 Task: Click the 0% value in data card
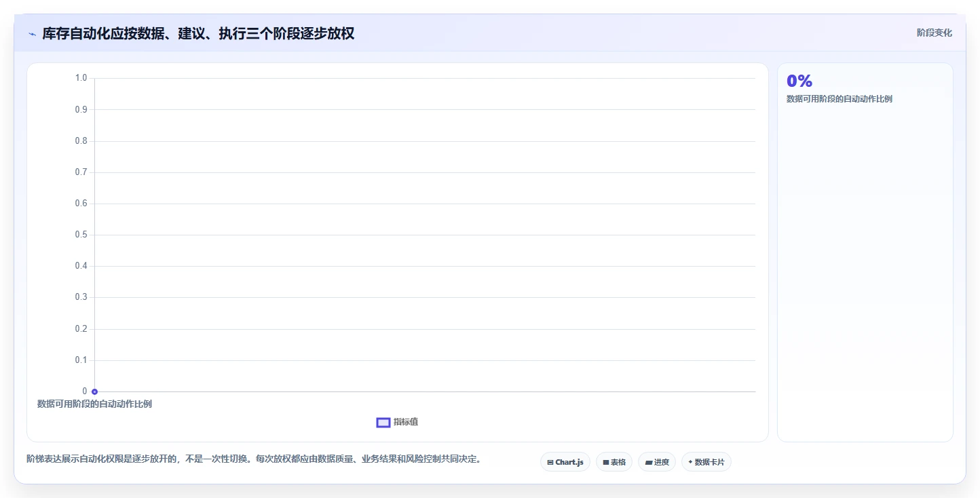(799, 81)
